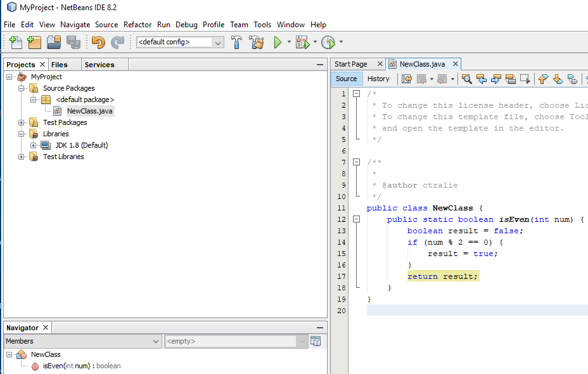Click editor Back navigation icon

[422, 79]
